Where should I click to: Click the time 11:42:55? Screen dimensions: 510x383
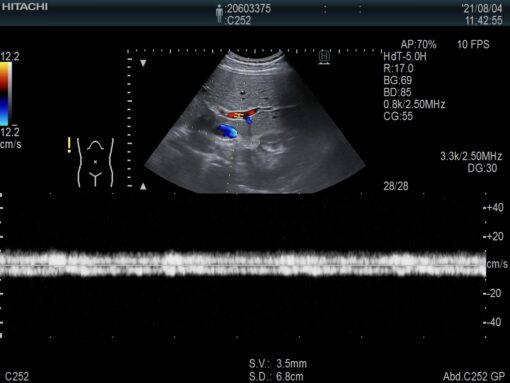click(x=484, y=20)
